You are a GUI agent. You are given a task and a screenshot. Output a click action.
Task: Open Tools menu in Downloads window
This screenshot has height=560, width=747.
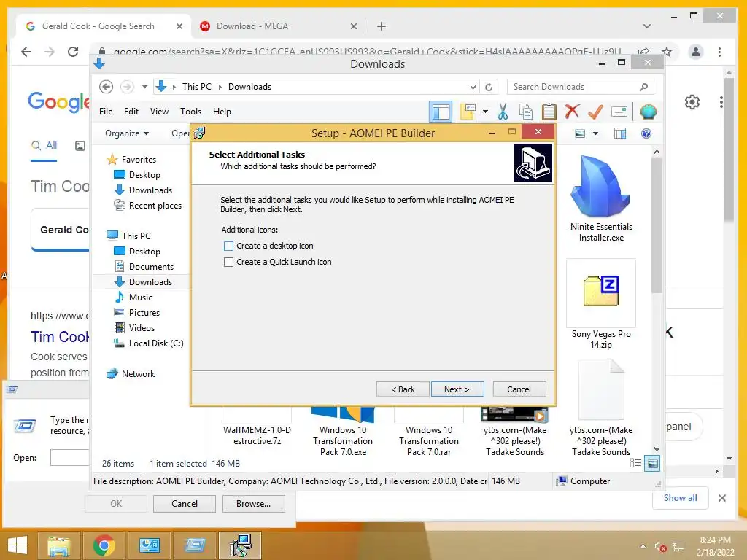point(190,112)
